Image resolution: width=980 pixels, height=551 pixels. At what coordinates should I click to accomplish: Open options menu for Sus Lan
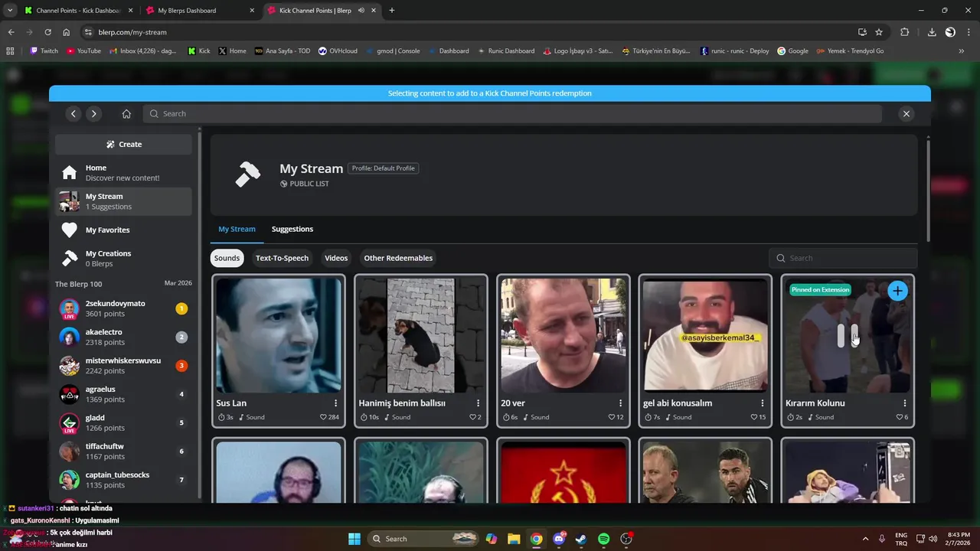pos(336,403)
